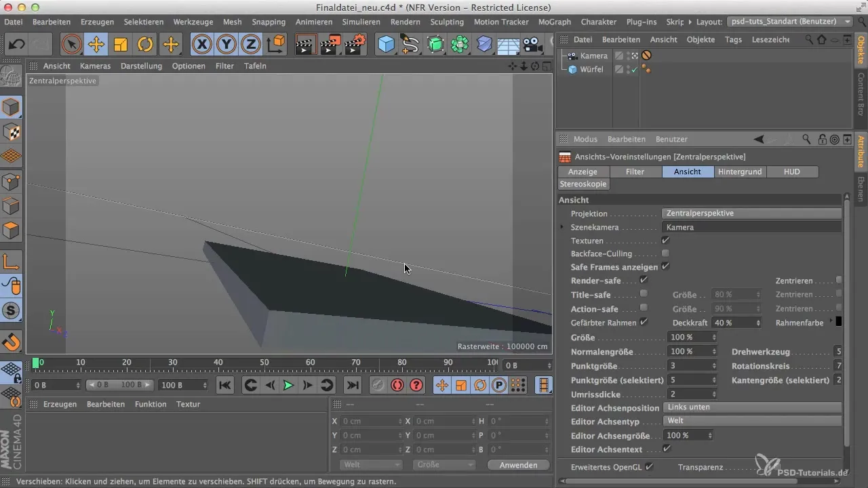This screenshot has width=868, height=488.
Task: Enable Backface-Culling checkbox
Action: pyautogui.click(x=665, y=253)
